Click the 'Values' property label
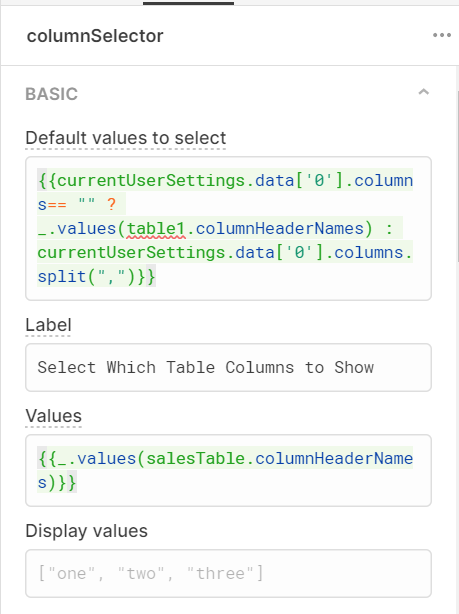459x614 pixels. point(54,416)
